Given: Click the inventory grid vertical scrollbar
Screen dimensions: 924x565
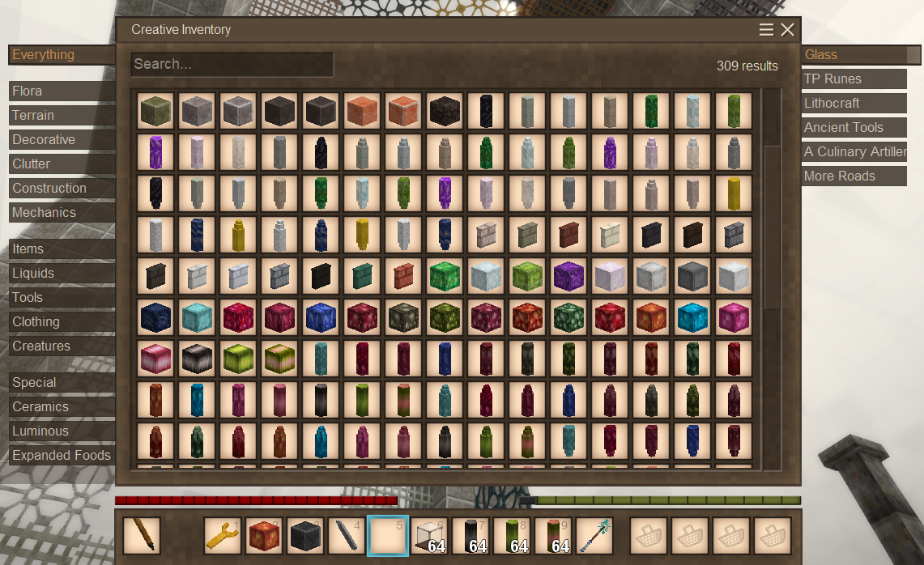Looking at the screenshot, I should [x=772, y=227].
